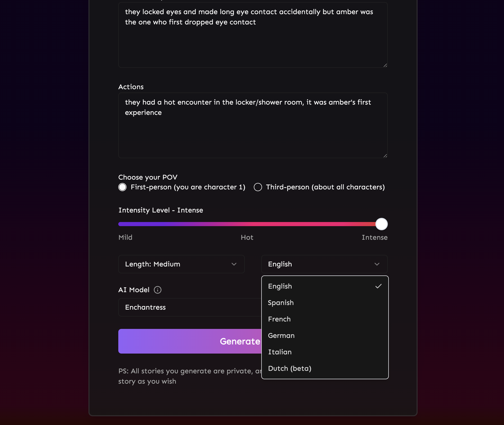This screenshot has width=504, height=425.
Task: Click the language dropdown chevron arrow
Action: click(x=377, y=264)
